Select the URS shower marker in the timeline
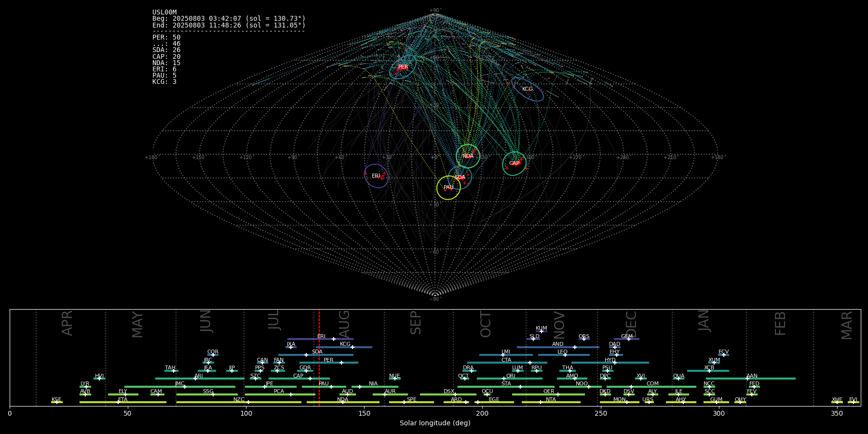Screen dimensions: 868x434 649,402
